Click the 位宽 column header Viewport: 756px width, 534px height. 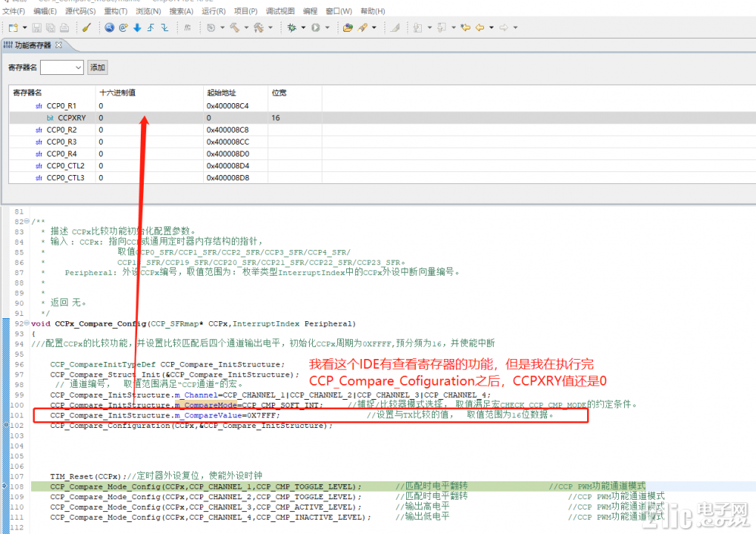(x=294, y=93)
